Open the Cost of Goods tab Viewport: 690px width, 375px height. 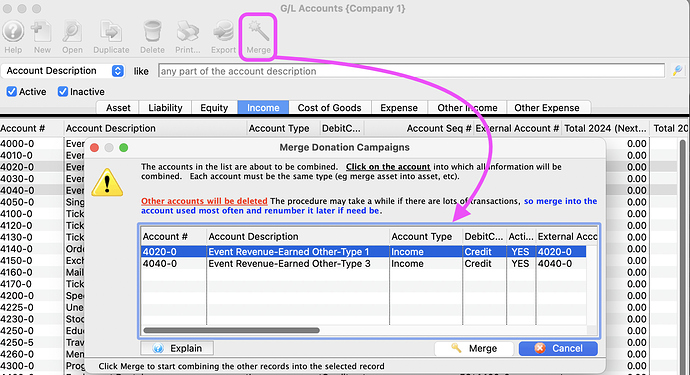[x=330, y=108]
